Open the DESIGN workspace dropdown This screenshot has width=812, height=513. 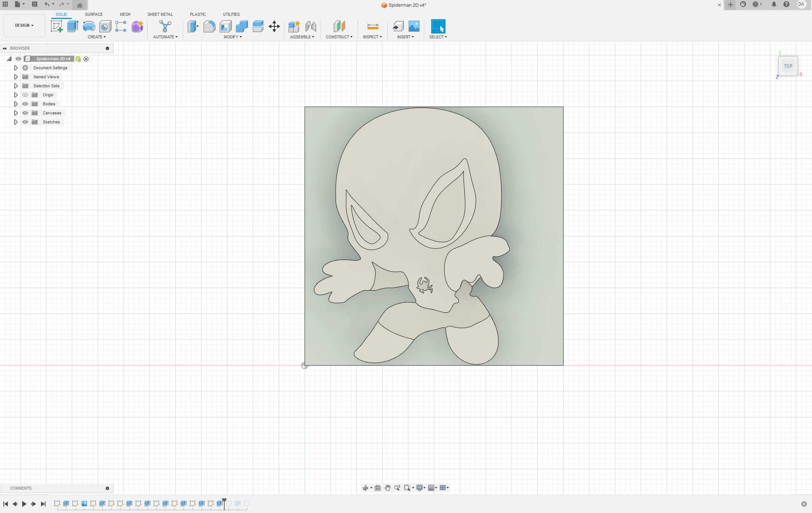24,25
